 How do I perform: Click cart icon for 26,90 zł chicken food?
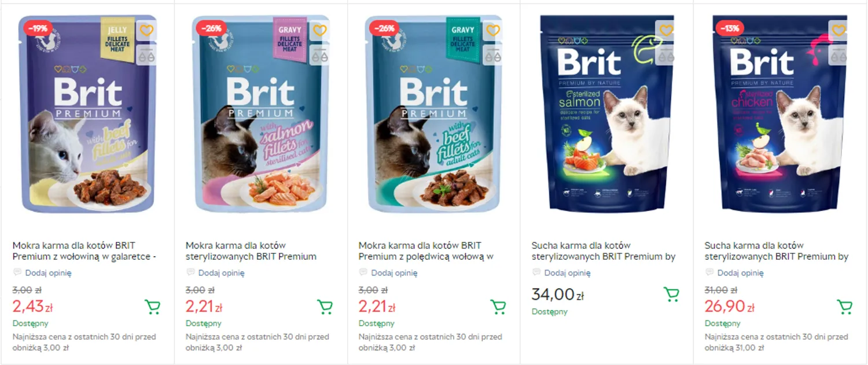pyautogui.click(x=844, y=307)
